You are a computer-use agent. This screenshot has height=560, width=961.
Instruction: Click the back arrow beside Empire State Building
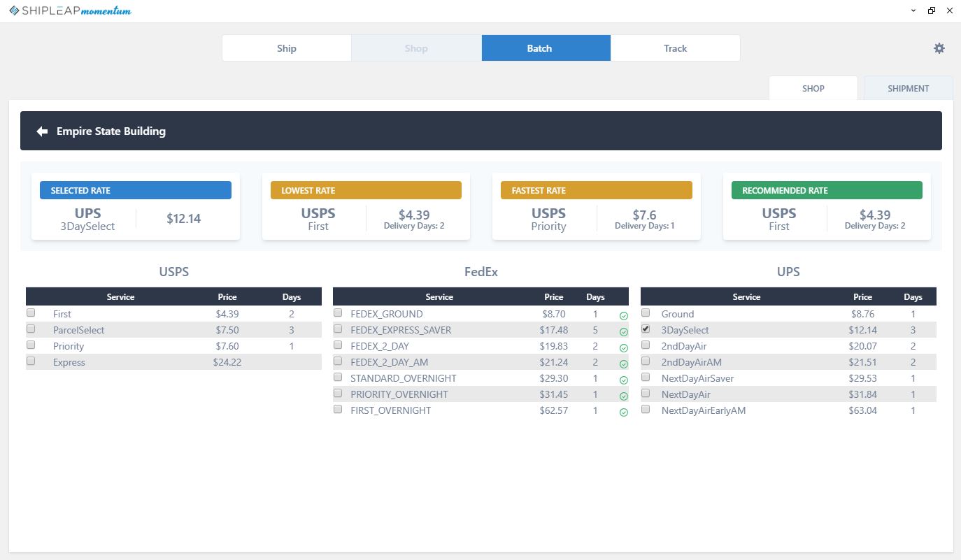tap(42, 131)
